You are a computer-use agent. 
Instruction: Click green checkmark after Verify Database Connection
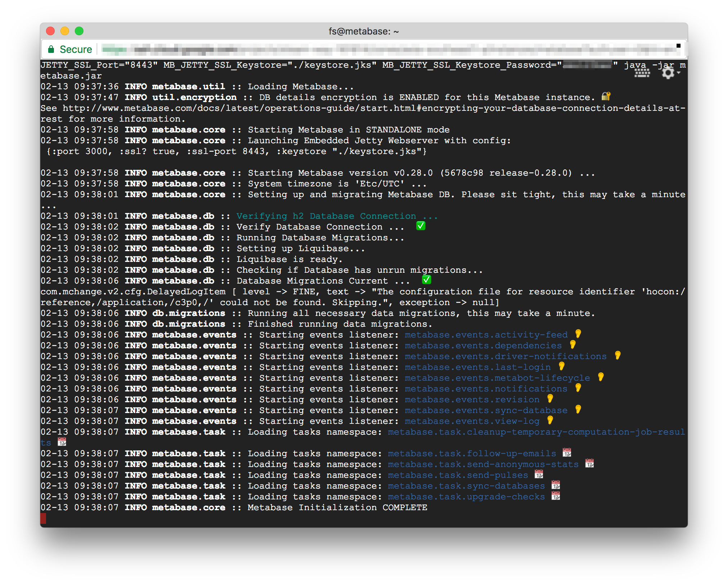click(x=420, y=226)
